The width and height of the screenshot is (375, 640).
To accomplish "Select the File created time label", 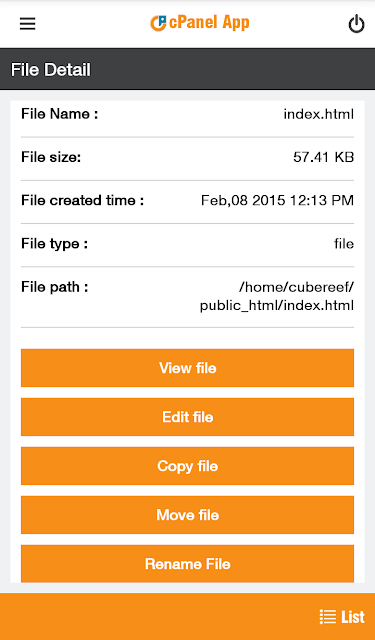I will pyautogui.click(x=82, y=200).
